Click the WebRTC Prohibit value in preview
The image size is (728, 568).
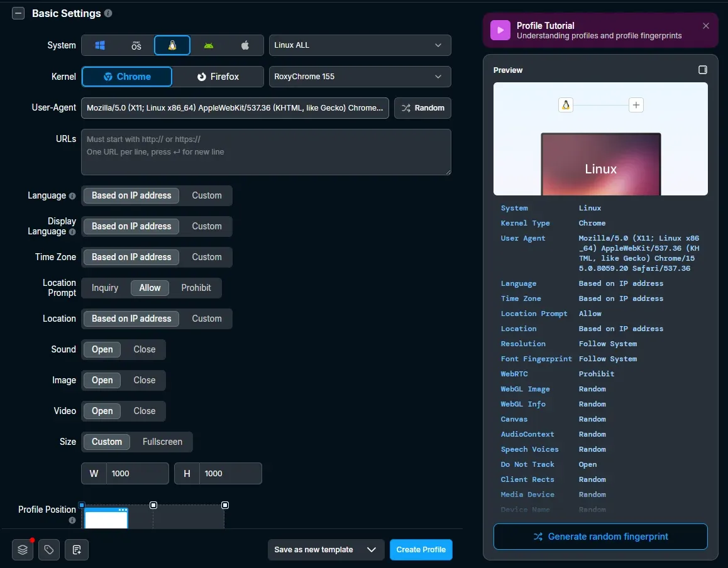coord(597,374)
